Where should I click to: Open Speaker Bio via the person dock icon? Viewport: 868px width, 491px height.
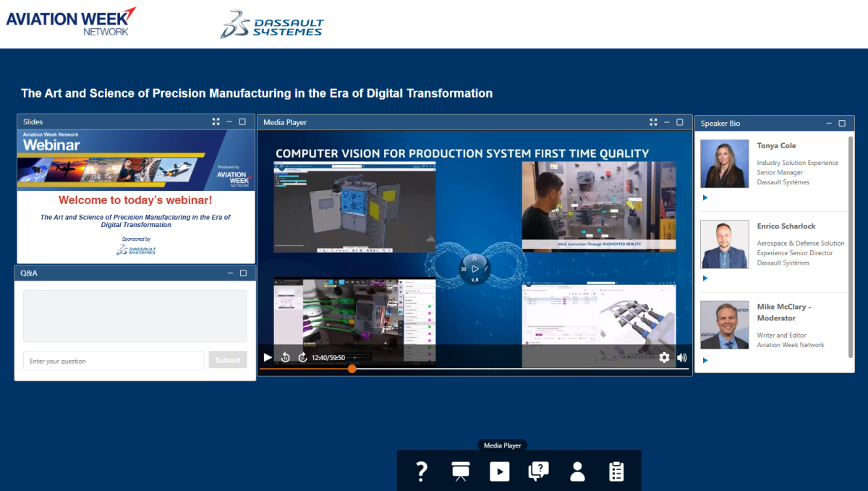(x=577, y=471)
